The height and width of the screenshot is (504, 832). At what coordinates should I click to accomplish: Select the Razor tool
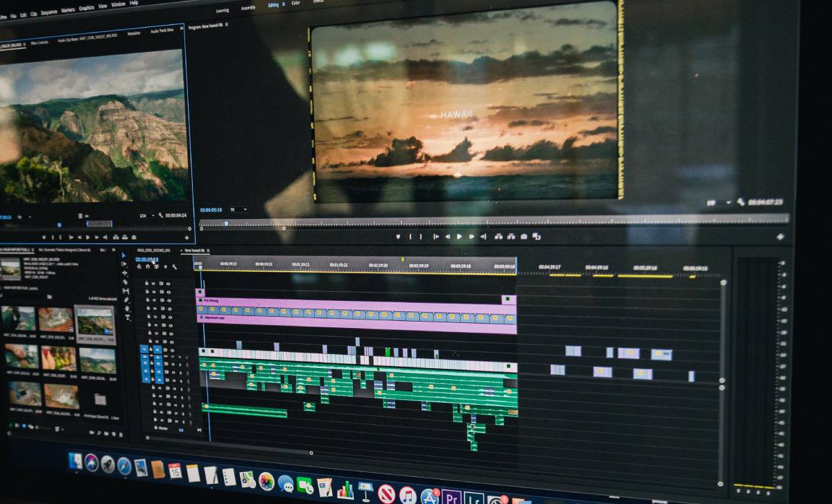pyautogui.click(x=125, y=281)
